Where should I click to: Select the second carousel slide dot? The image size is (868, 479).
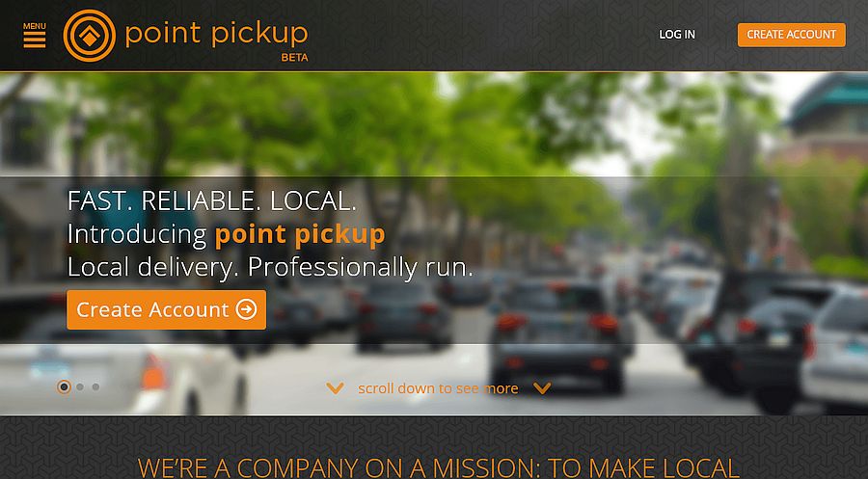pos(80,386)
